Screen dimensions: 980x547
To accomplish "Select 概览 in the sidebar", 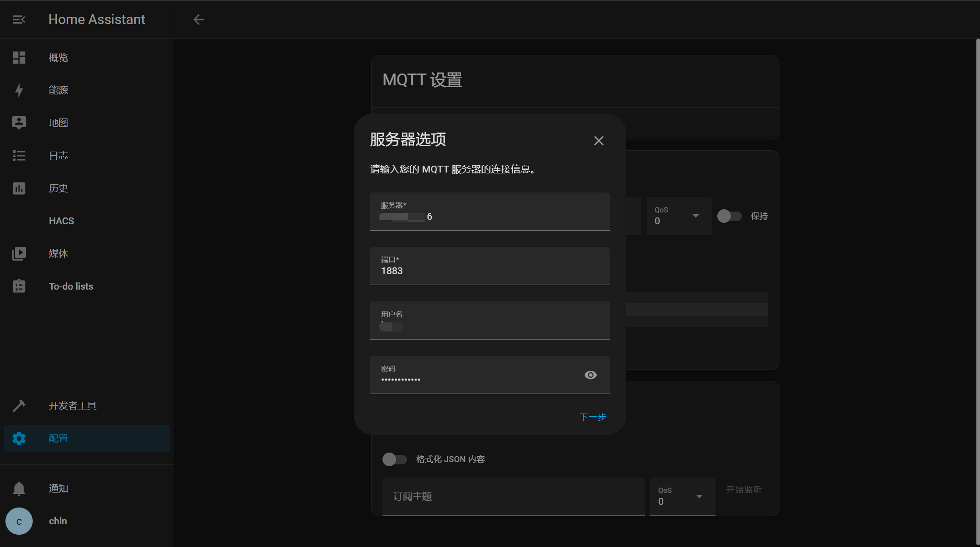I will click(x=59, y=58).
